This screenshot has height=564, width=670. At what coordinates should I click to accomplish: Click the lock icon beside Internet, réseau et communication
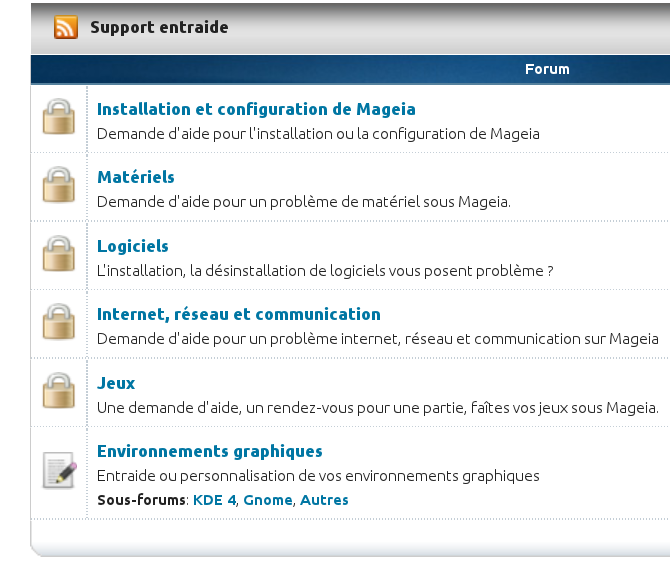(59, 321)
